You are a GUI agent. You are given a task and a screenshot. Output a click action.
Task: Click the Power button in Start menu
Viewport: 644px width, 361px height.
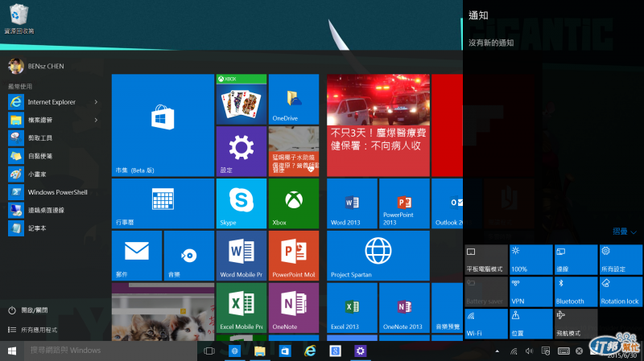28,310
